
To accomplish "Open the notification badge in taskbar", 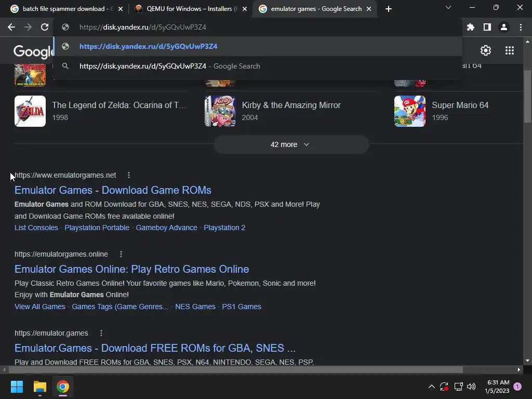I will pyautogui.click(x=517, y=387).
